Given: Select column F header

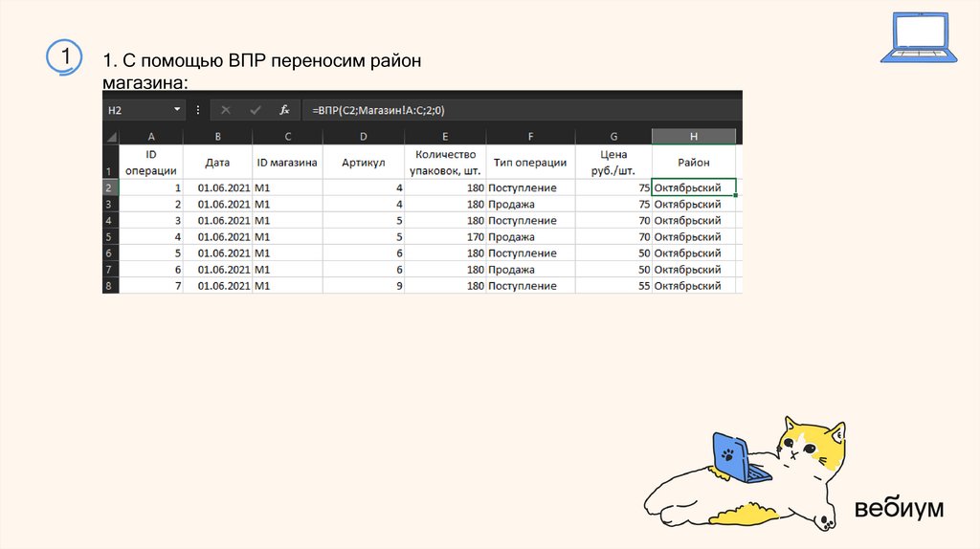Looking at the screenshot, I should (x=530, y=137).
